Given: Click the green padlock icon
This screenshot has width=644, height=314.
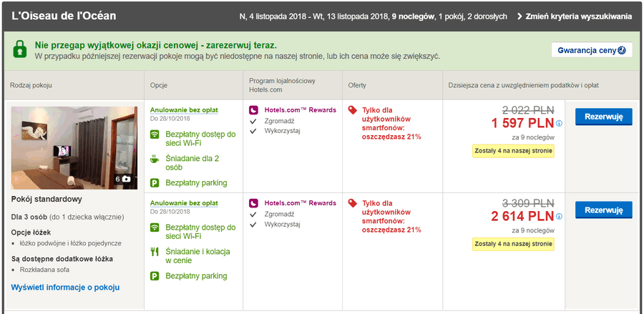Looking at the screenshot, I should coord(19,49).
